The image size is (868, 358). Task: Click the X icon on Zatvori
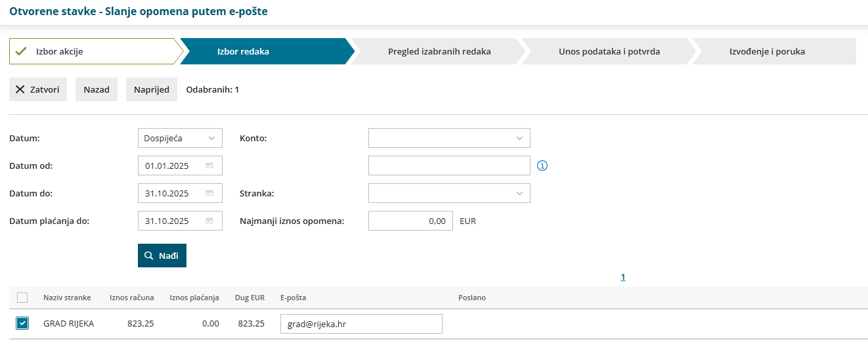tap(20, 89)
